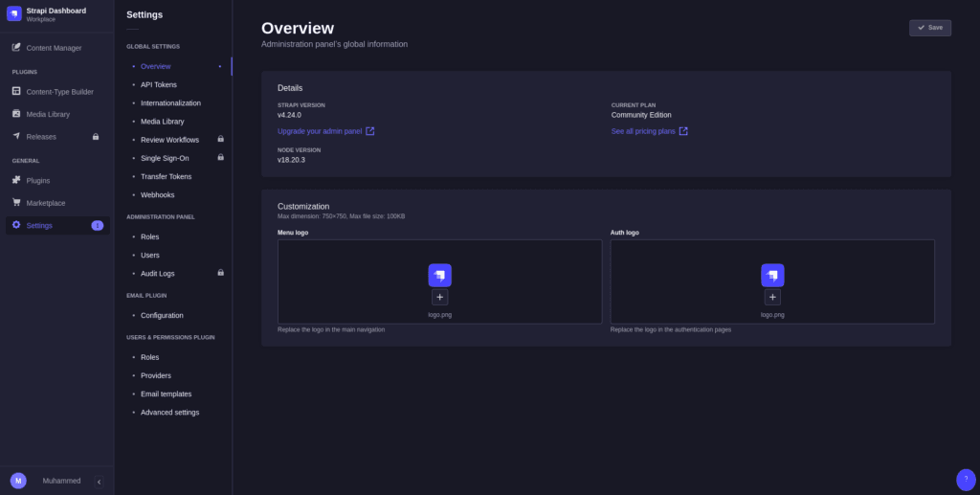Go to the Plugins page
Viewport: 980px width, 495px height.
click(x=38, y=180)
